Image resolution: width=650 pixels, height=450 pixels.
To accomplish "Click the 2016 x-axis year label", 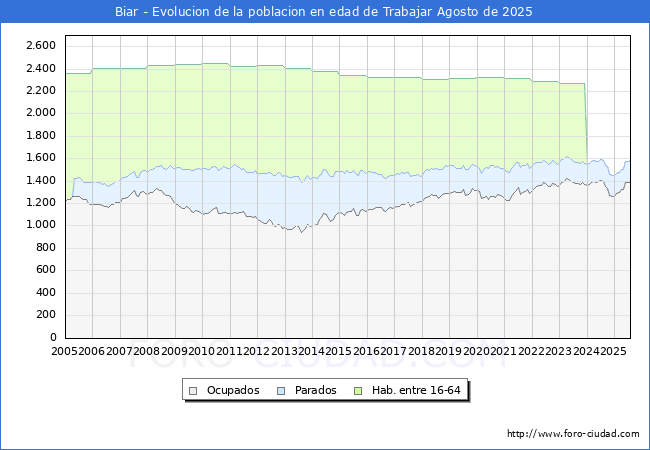I will pos(366,351).
